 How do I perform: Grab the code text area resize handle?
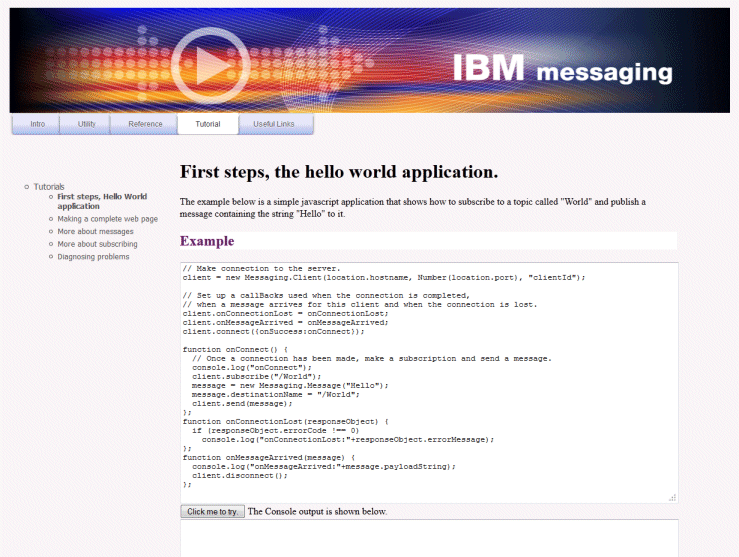[x=673, y=497]
